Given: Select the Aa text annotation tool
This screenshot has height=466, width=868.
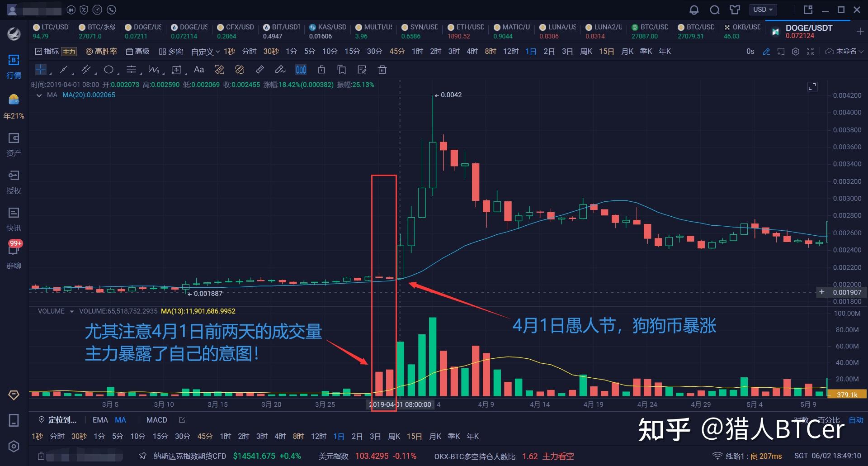Looking at the screenshot, I should (199, 69).
